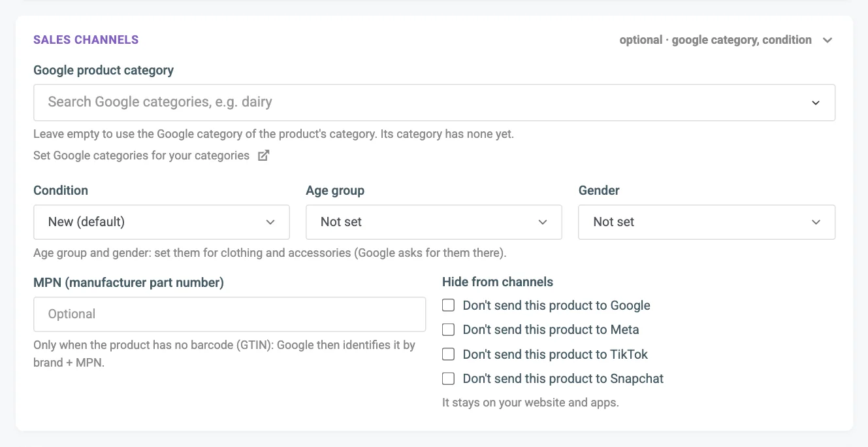The height and width of the screenshot is (447, 868).
Task: Check Don't send this product to Meta
Action: (448, 330)
